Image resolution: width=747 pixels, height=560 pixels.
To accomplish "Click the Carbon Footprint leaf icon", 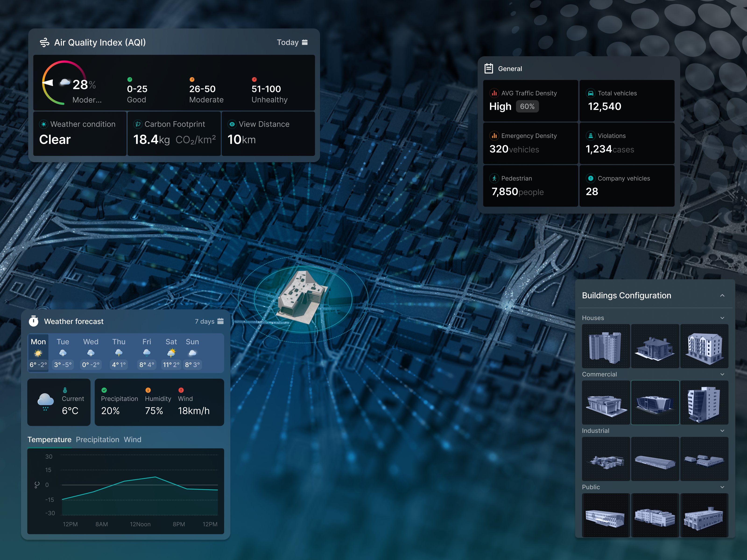I will point(138,124).
